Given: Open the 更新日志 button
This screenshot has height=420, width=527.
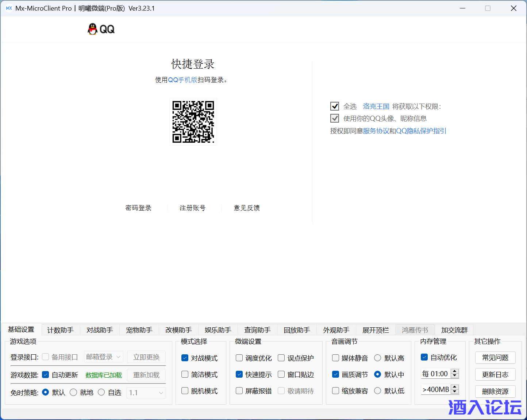Looking at the screenshot, I should point(495,374).
